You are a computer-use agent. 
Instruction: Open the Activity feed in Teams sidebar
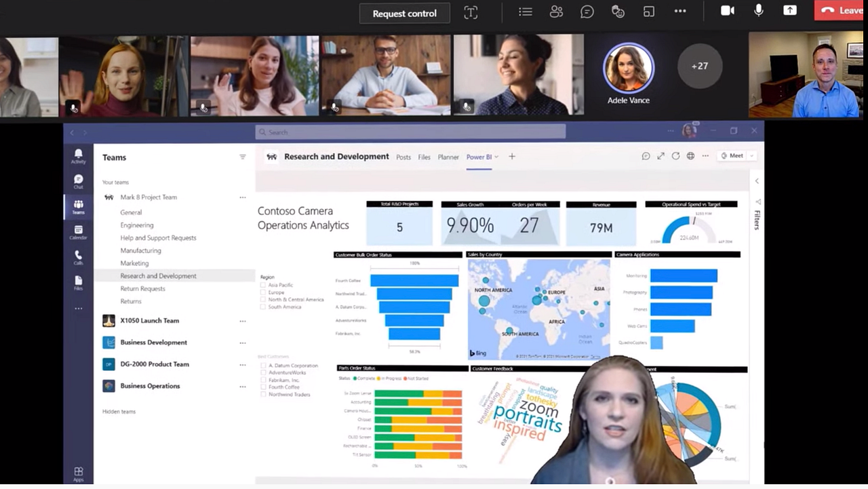(78, 155)
